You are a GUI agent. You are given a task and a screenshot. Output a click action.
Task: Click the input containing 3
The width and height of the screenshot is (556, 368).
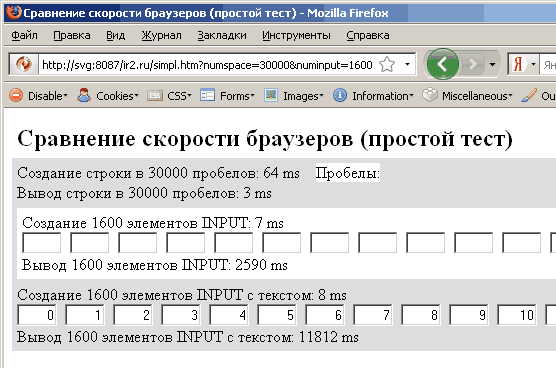[x=181, y=314]
